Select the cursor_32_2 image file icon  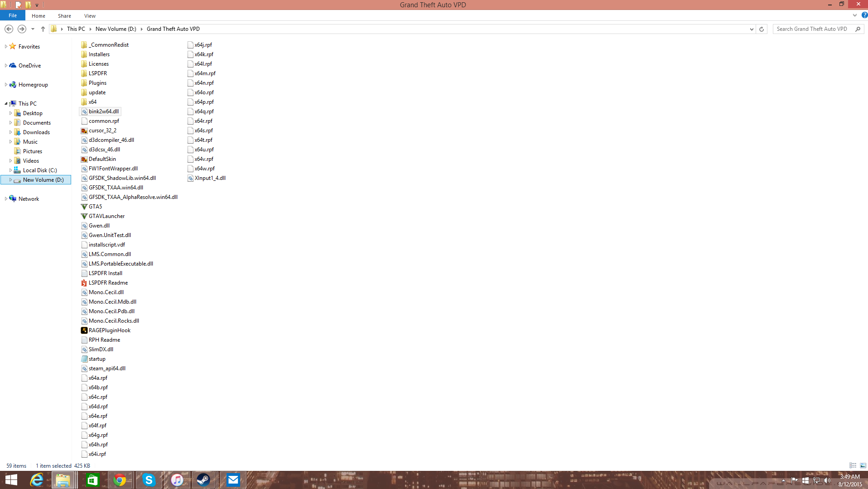pyautogui.click(x=84, y=131)
